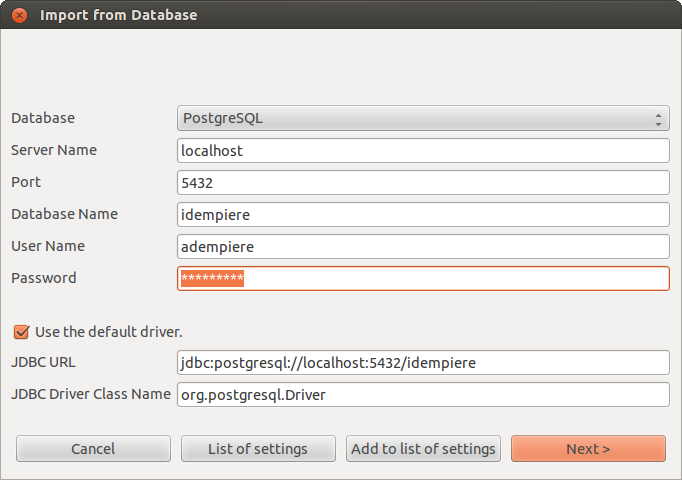This screenshot has width=682, height=480.
Task: Select the JDBC Driver Class Name field
Action: [423, 394]
